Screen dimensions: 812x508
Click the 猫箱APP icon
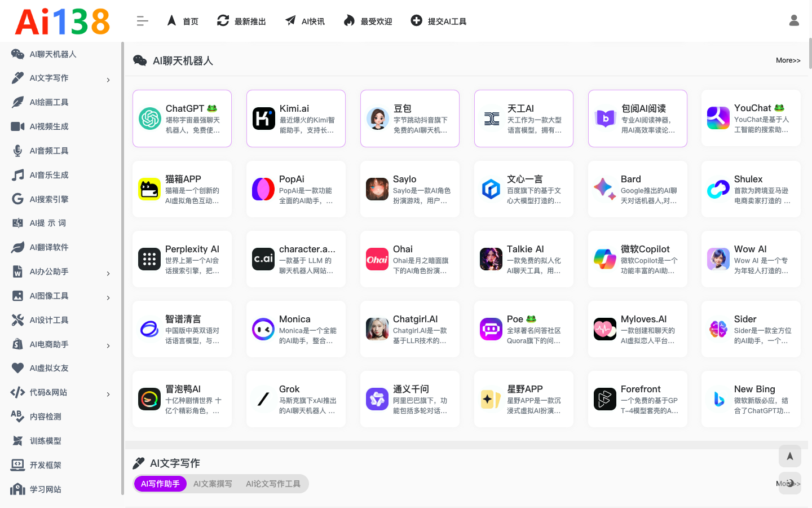tap(149, 189)
